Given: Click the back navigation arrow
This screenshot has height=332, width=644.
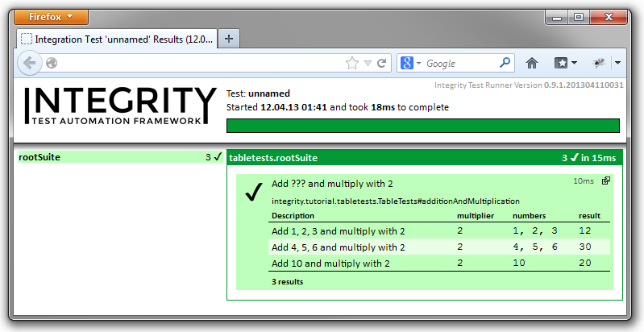Looking at the screenshot, I should click(29, 63).
